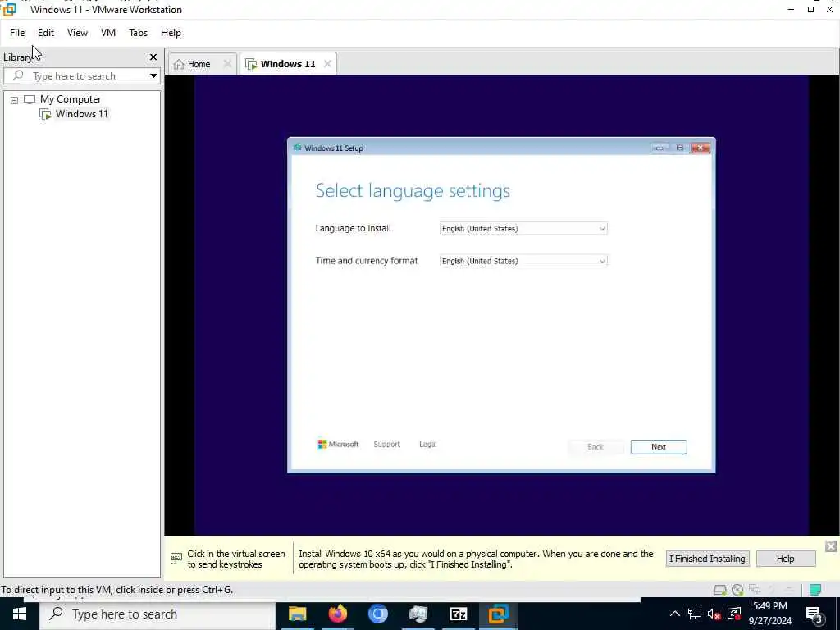Open the Tabs menu
This screenshot has width=840, height=630.
(x=138, y=33)
